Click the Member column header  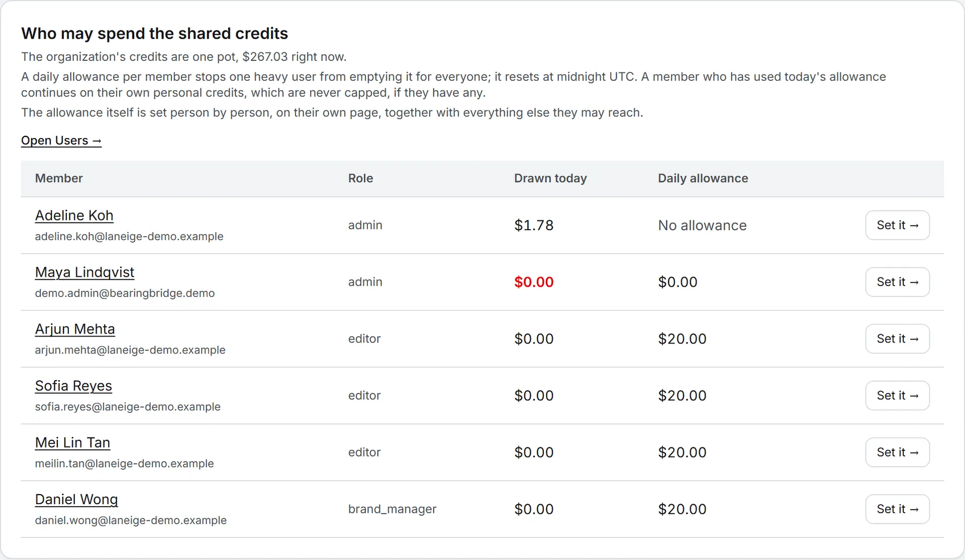[x=59, y=178]
